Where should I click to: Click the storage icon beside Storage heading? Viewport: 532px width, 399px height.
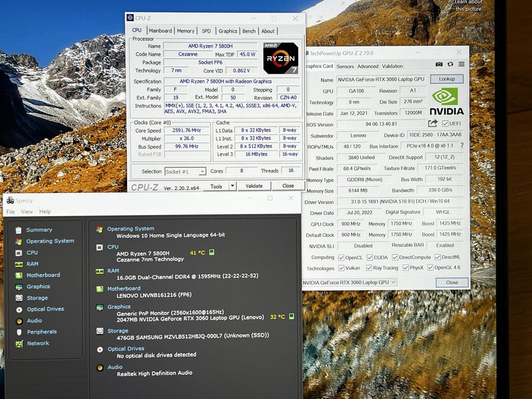click(x=100, y=331)
